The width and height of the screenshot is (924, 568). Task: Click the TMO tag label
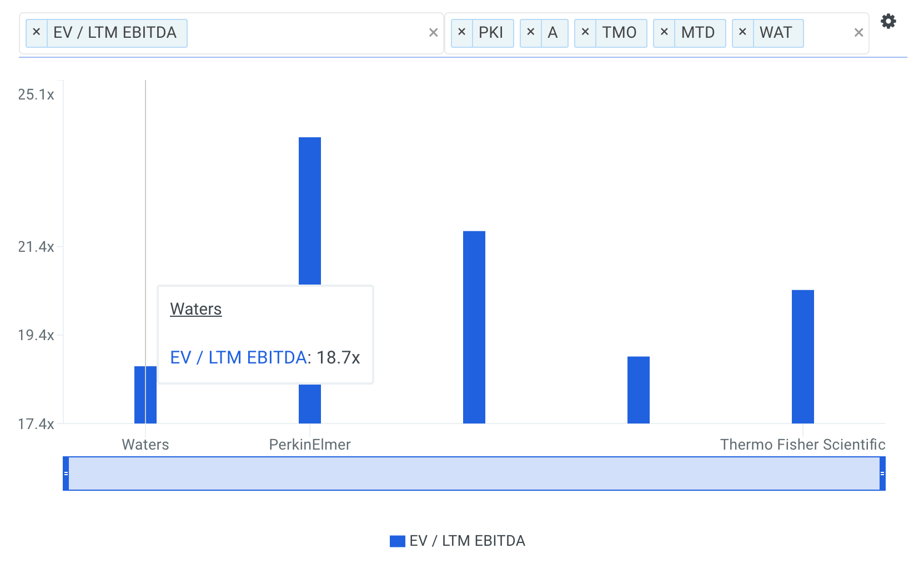(x=619, y=33)
